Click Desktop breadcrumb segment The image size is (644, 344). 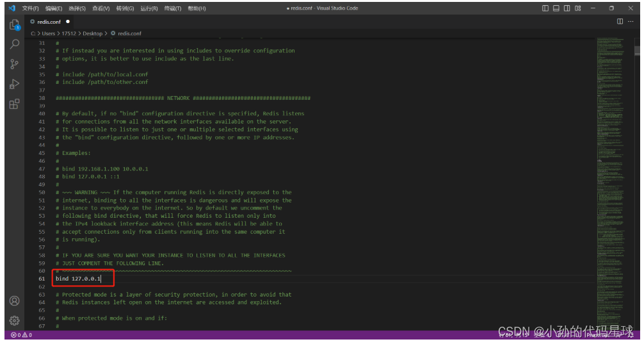pos(92,33)
